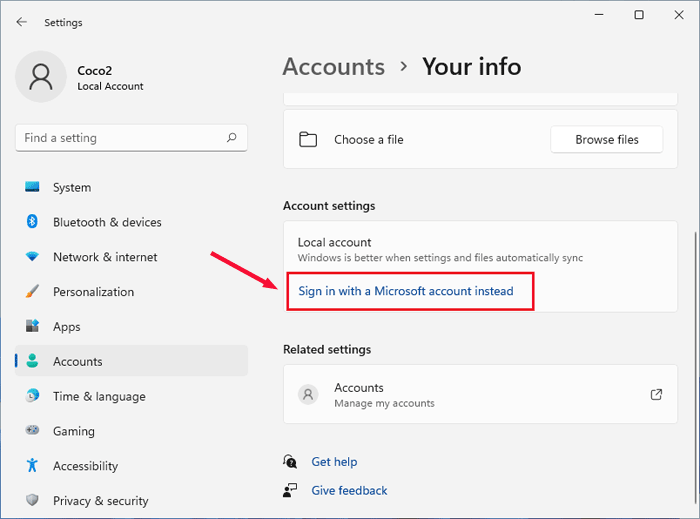Viewport: 700px width, 519px height.
Task: Open Apps settings page
Action: 131,326
